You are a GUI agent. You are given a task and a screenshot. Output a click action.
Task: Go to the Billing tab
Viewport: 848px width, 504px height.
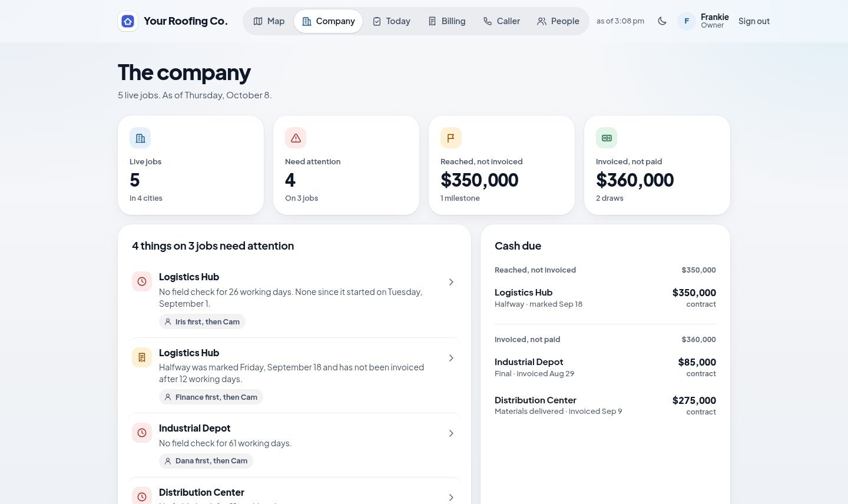pyautogui.click(x=446, y=21)
